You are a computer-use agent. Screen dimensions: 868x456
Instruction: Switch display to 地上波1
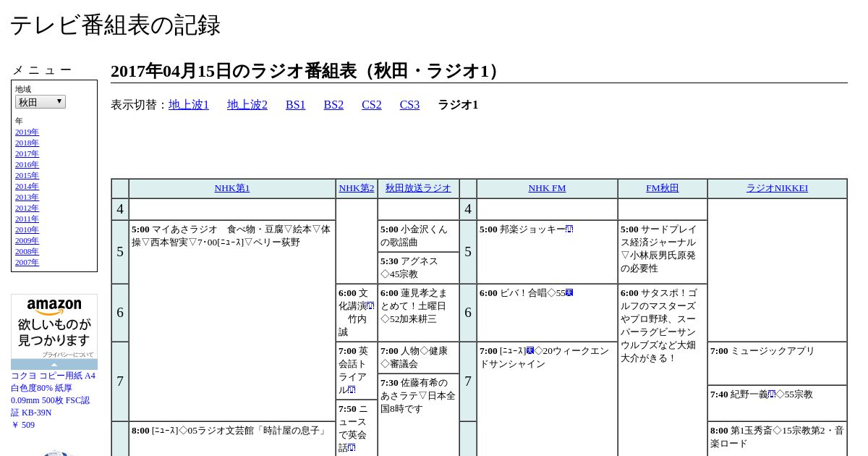[189, 105]
